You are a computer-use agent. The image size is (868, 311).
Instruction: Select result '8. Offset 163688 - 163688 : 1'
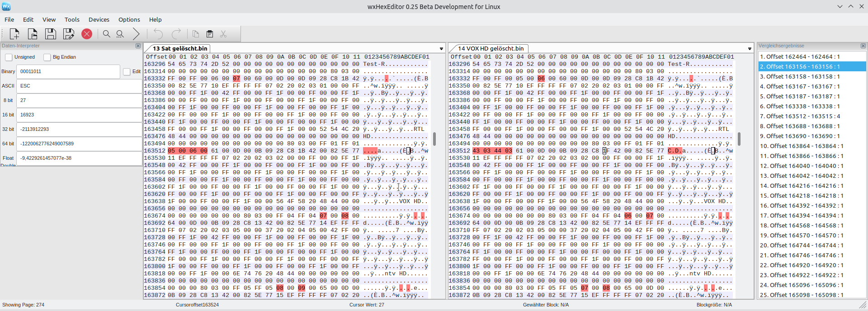(x=812, y=126)
